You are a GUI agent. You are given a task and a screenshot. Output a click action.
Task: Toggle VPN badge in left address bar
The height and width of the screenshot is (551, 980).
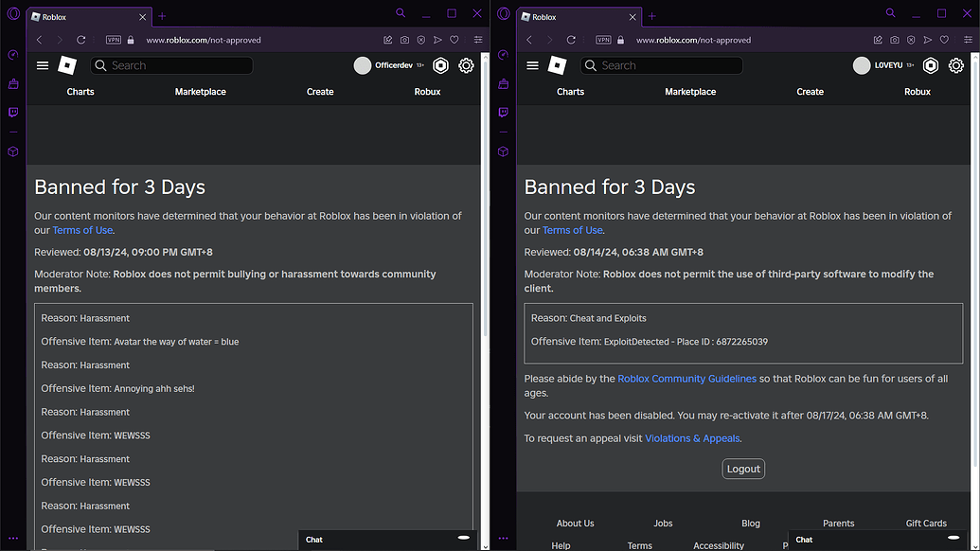tap(114, 40)
